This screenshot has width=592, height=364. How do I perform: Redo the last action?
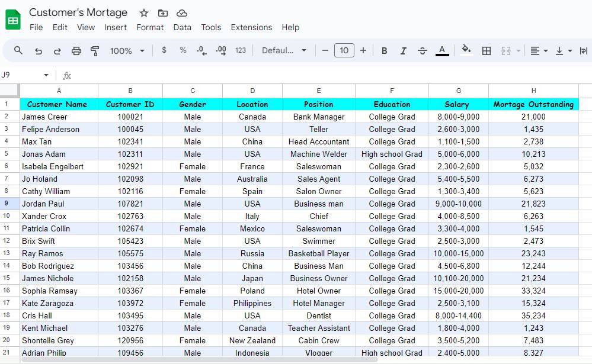tap(57, 50)
